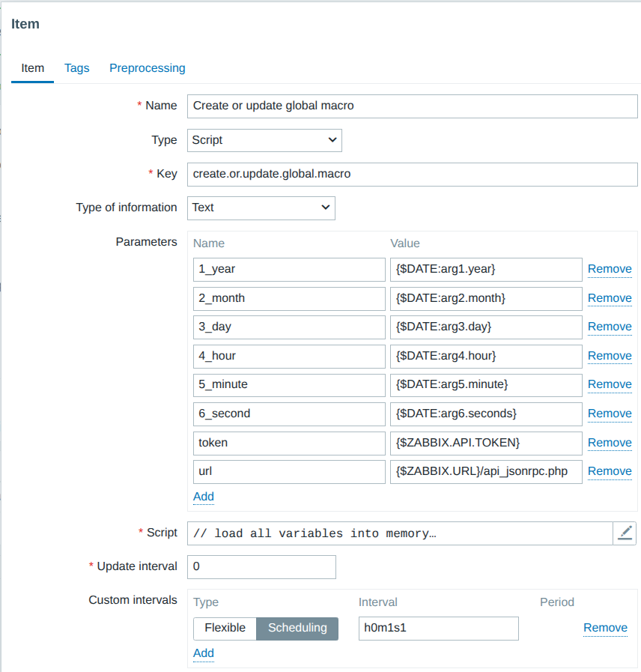Screen dimensions: 641x672
Task: Edit the {$ZABBIX.API.TOKEN} value field
Action: (x=485, y=443)
